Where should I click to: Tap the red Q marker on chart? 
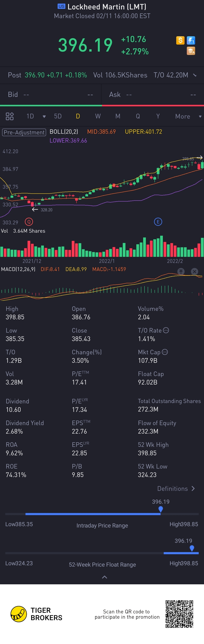(29, 222)
